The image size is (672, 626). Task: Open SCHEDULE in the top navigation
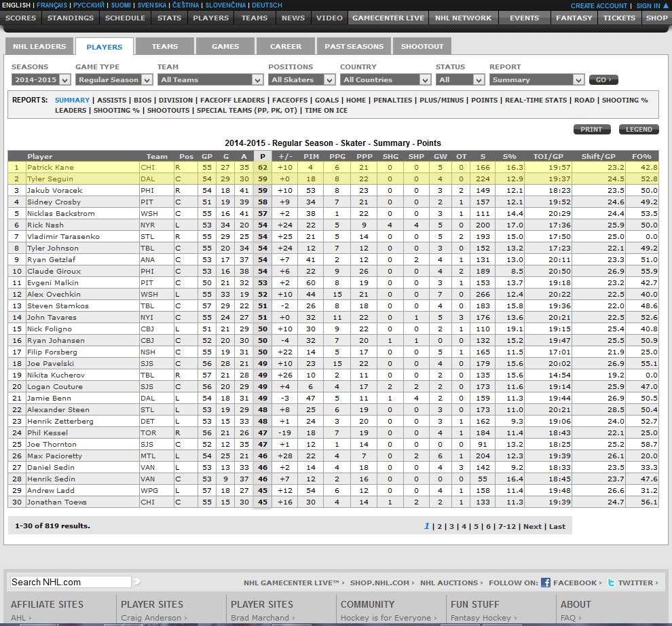click(125, 18)
